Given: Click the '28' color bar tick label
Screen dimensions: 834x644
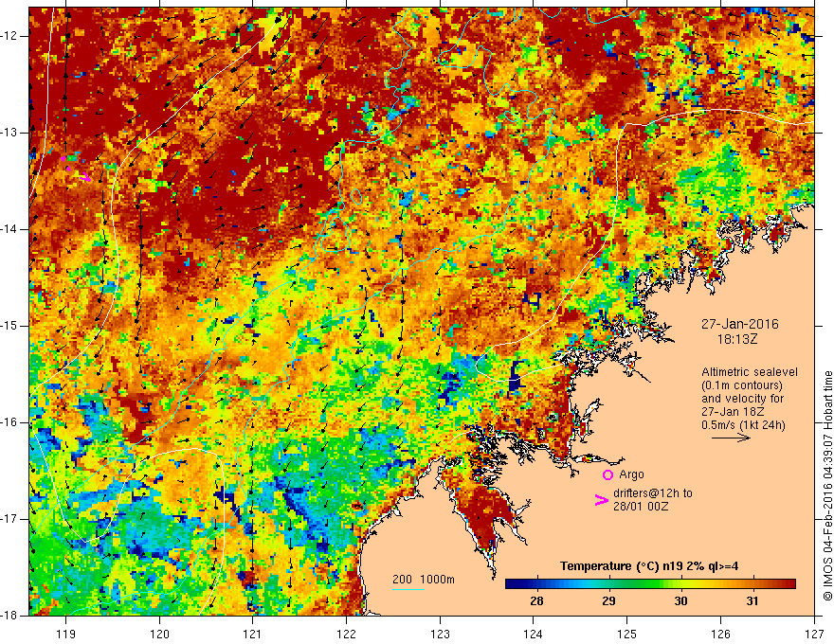Looking at the screenshot, I should coord(537,601).
